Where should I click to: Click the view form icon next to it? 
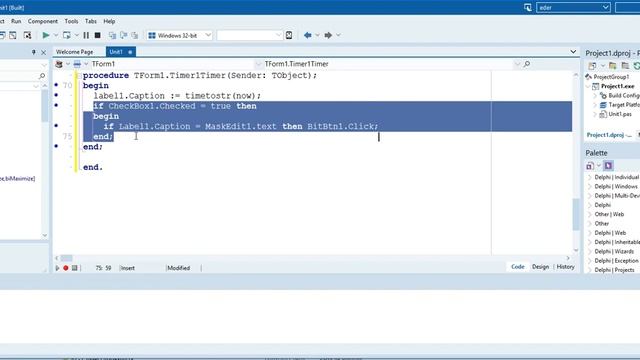27,36
